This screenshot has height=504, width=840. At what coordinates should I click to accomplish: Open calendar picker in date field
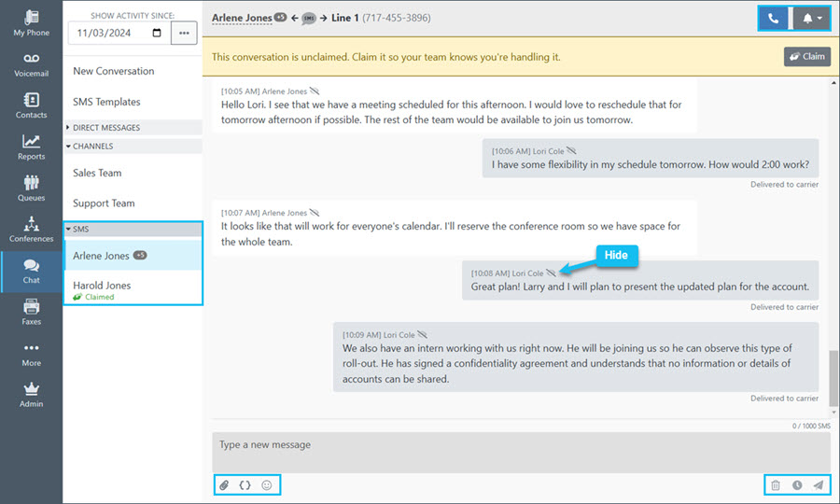click(x=157, y=33)
